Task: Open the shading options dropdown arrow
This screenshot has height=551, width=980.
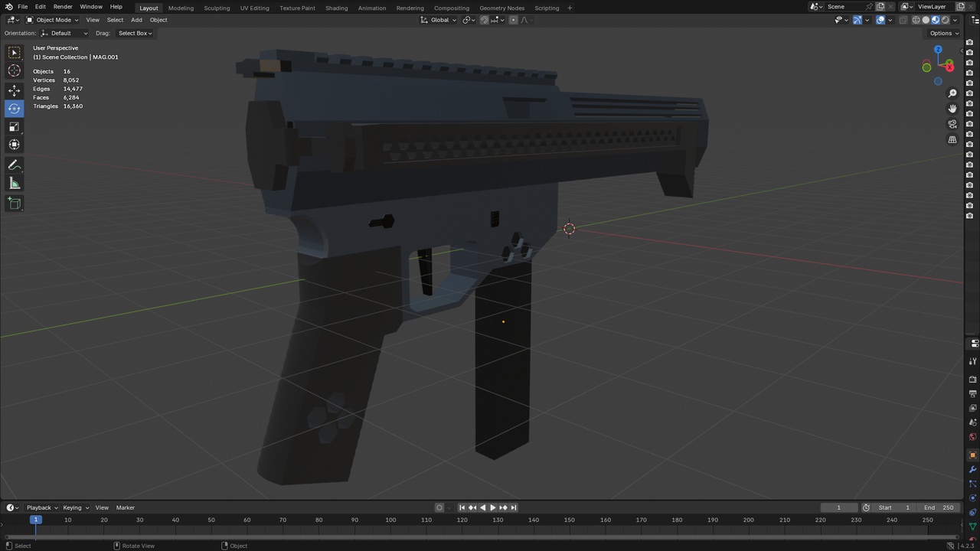Action: pyautogui.click(x=955, y=20)
